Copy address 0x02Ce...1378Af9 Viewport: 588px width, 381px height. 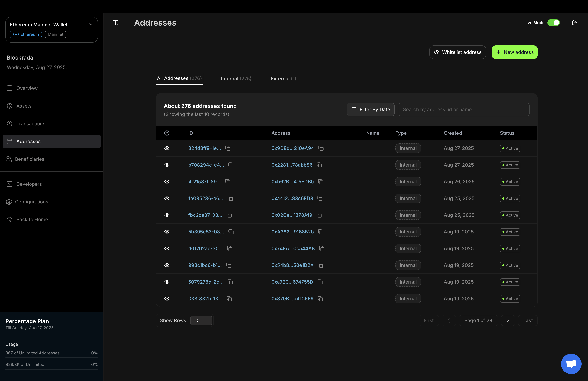click(319, 215)
